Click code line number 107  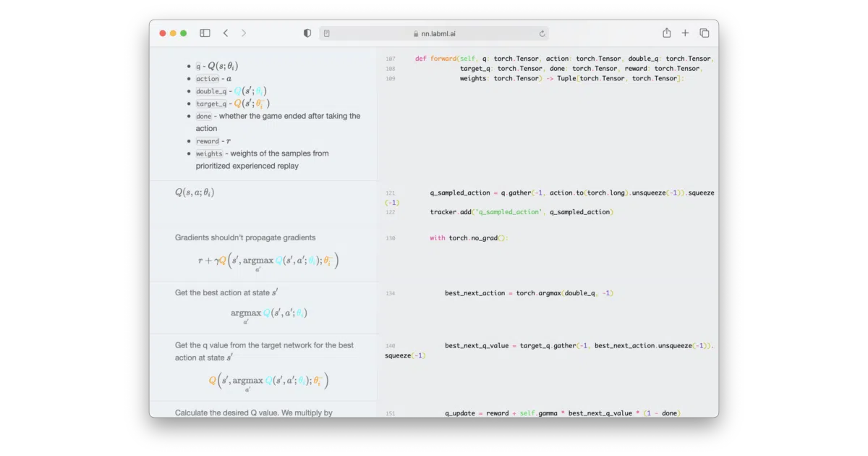391,59
